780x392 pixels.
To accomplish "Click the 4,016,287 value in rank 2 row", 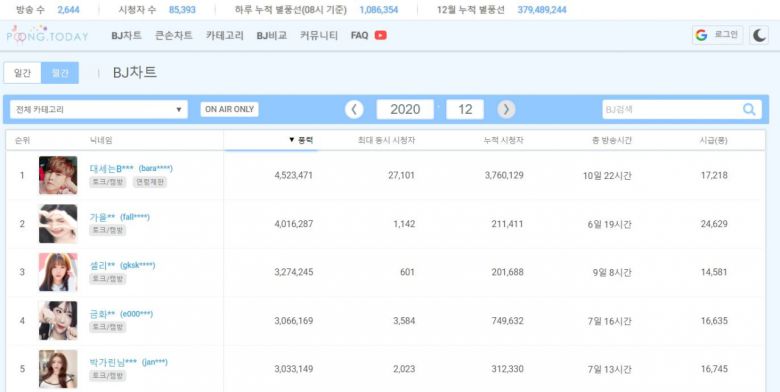I will pyautogui.click(x=293, y=224).
